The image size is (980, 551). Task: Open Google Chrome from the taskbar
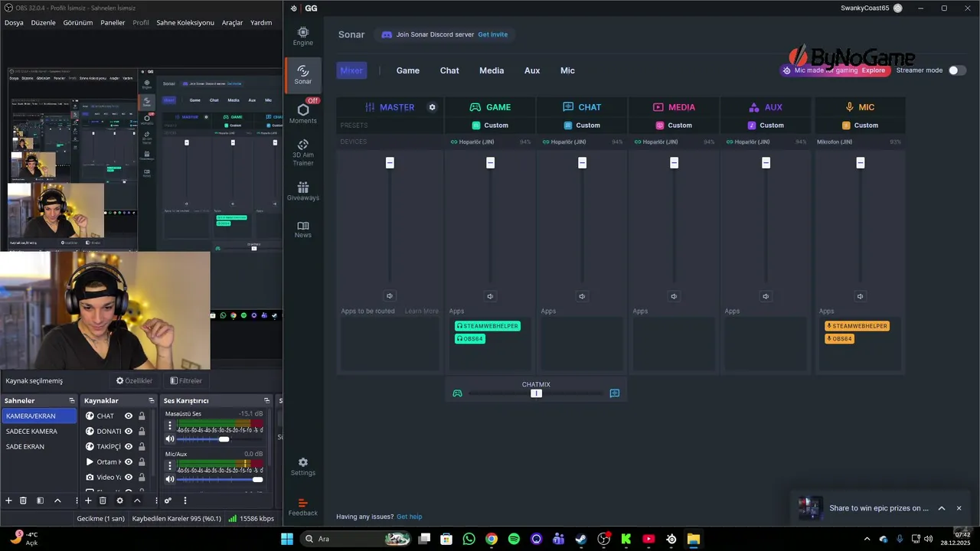[492, 539]
